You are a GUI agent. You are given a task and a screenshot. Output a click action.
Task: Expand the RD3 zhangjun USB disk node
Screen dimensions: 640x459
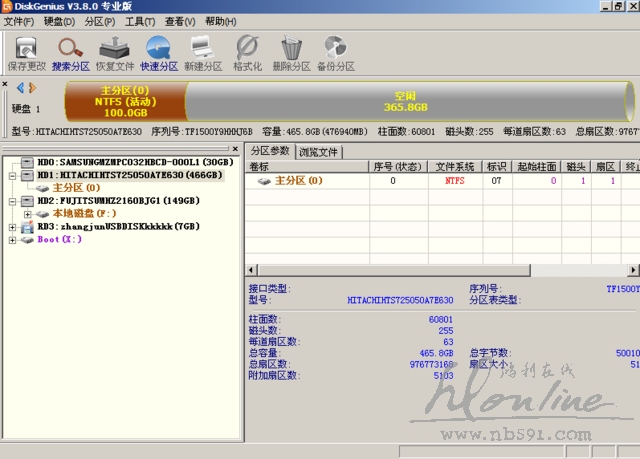click(12, 227)
